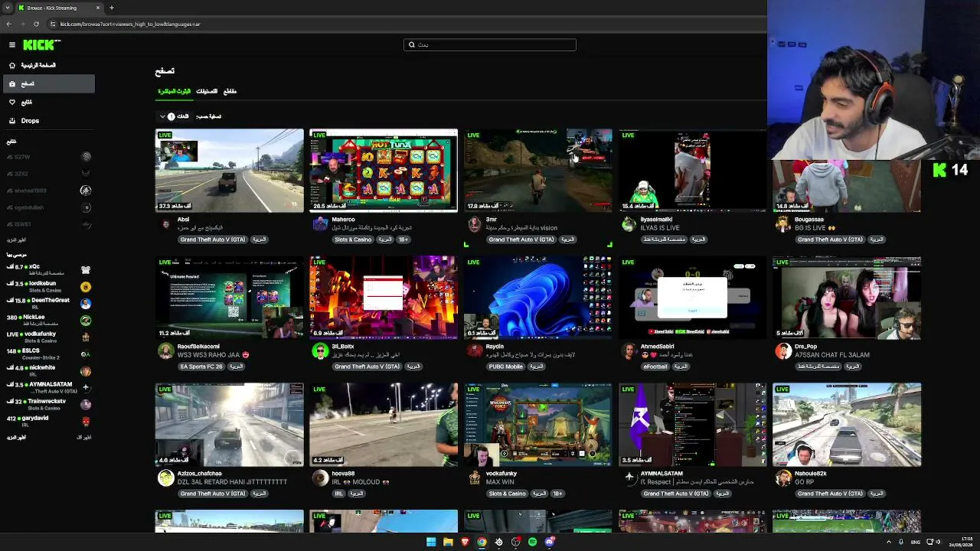Viewport: 980px width, 551px height.
Task: Open nickwhite in the sidebar
Action: (48, 370)
